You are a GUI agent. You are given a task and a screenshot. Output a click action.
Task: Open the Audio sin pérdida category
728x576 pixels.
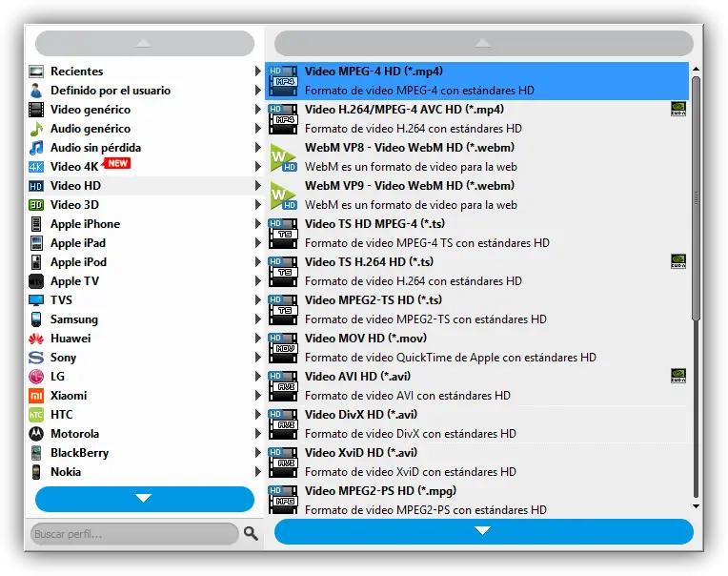[x=145, y=148]
